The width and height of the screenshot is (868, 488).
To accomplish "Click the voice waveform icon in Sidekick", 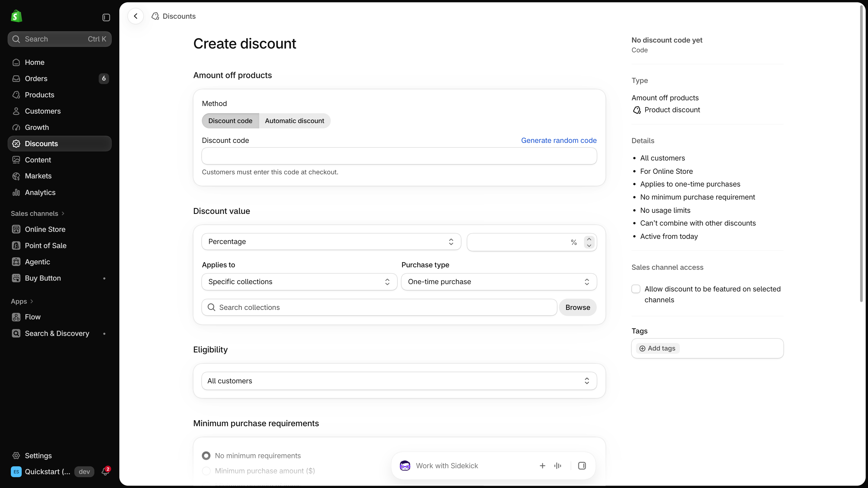I will pos(558,465).
